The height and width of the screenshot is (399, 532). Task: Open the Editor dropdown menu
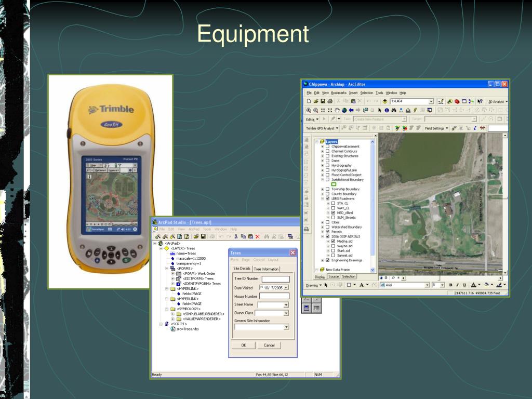[x=312, y=119]
